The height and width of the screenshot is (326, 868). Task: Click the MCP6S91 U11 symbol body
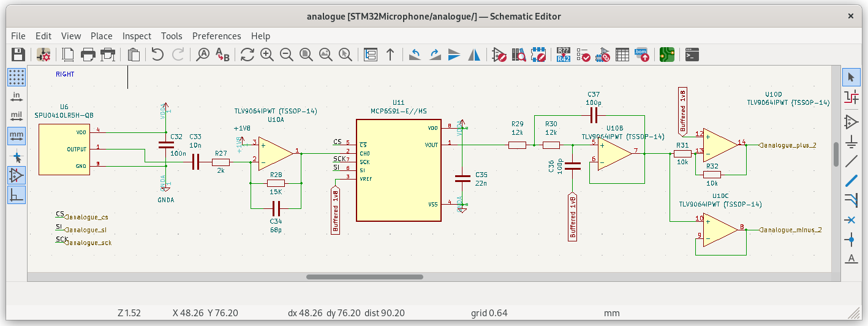click(398, 184)
